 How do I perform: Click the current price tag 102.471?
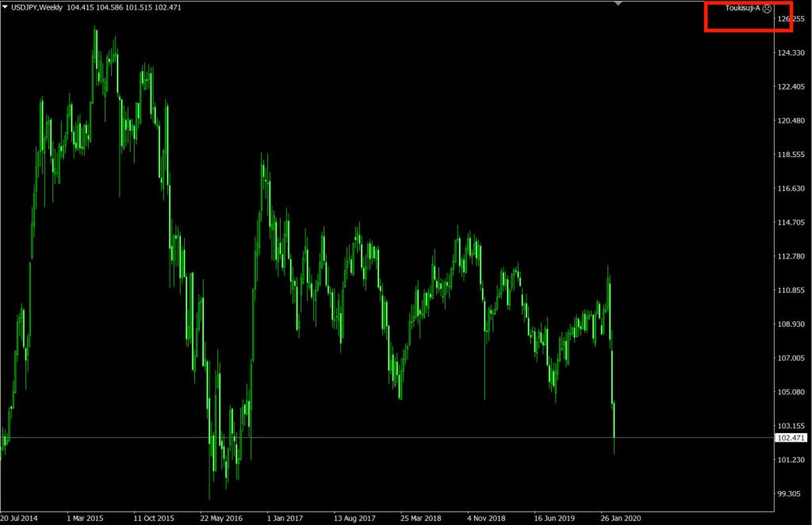tap(793, 438)
